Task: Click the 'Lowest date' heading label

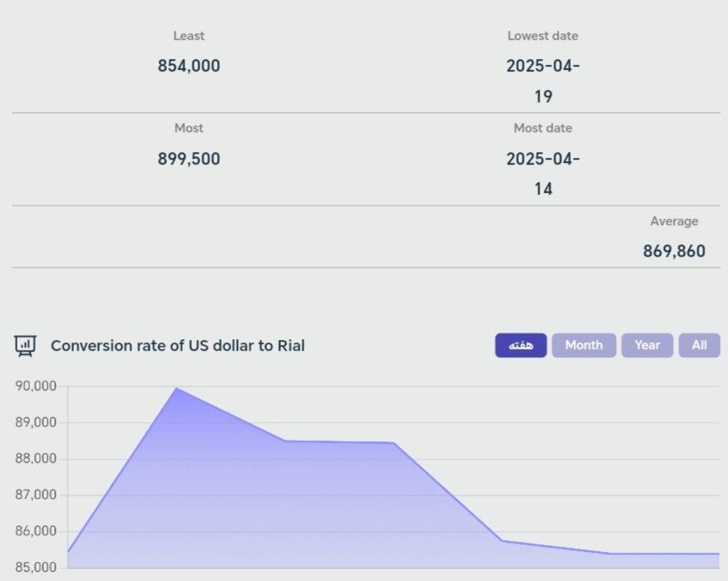Action: (x=543, y=36)
